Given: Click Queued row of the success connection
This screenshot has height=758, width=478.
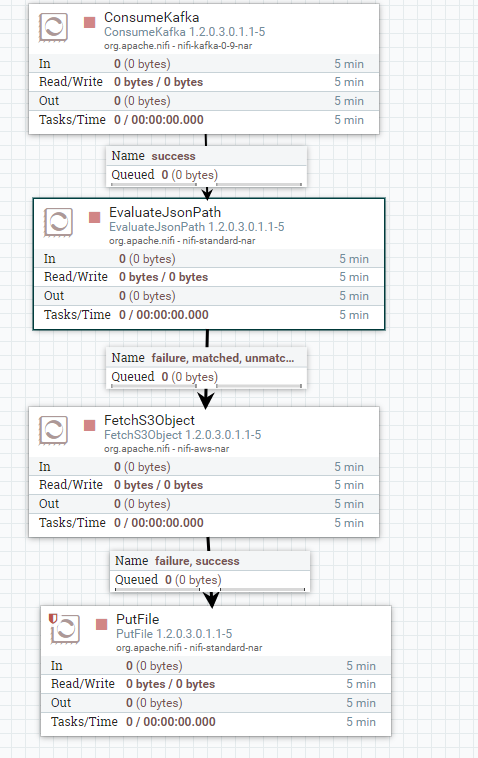Looking at the screenshot, I should point(206,175).
